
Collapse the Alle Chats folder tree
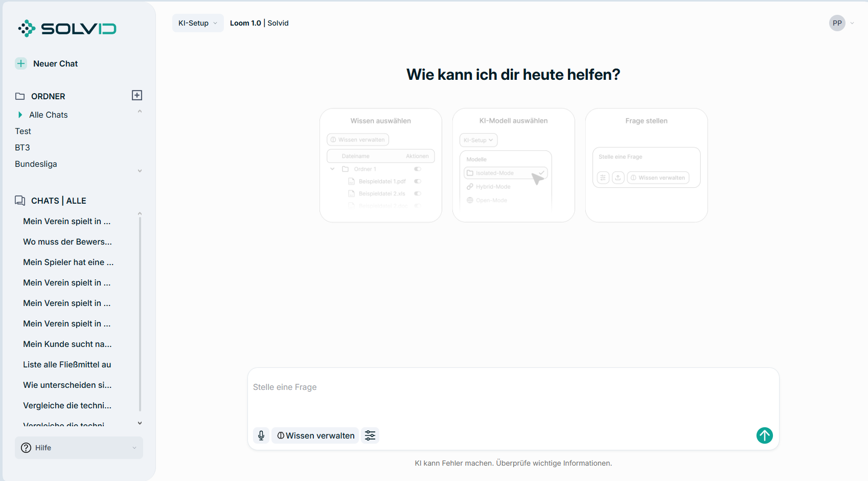(139, 111)
